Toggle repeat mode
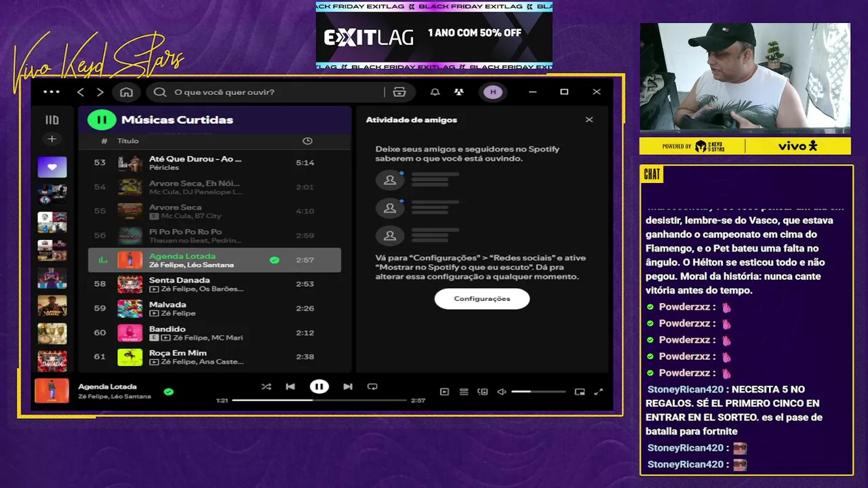 point(372,386)
